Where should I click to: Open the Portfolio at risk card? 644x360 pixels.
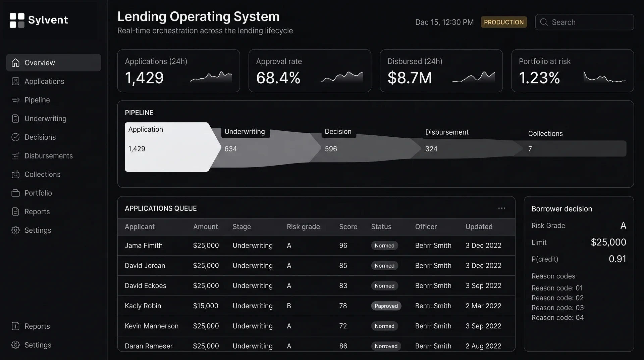click(x=572, y=71)
